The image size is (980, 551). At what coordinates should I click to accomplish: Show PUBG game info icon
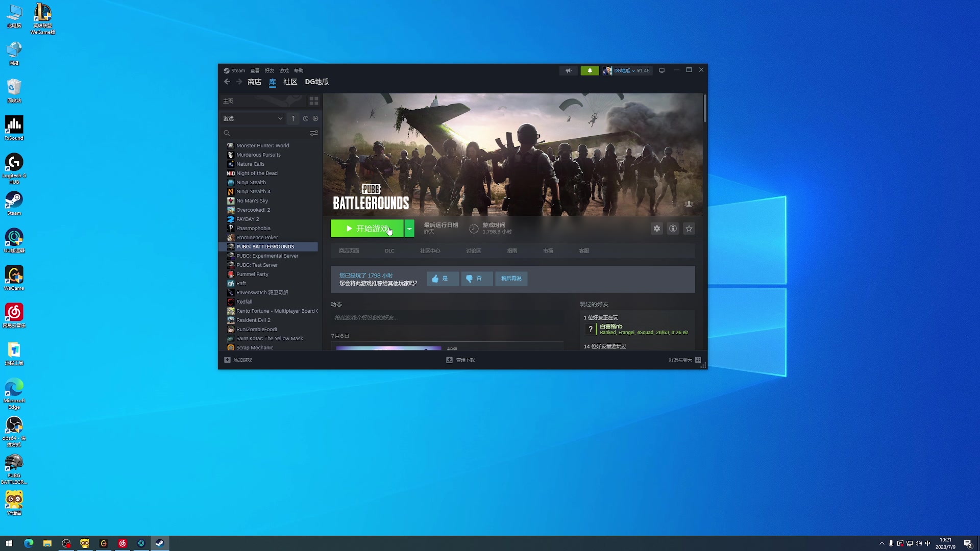[x=673, y=229]
